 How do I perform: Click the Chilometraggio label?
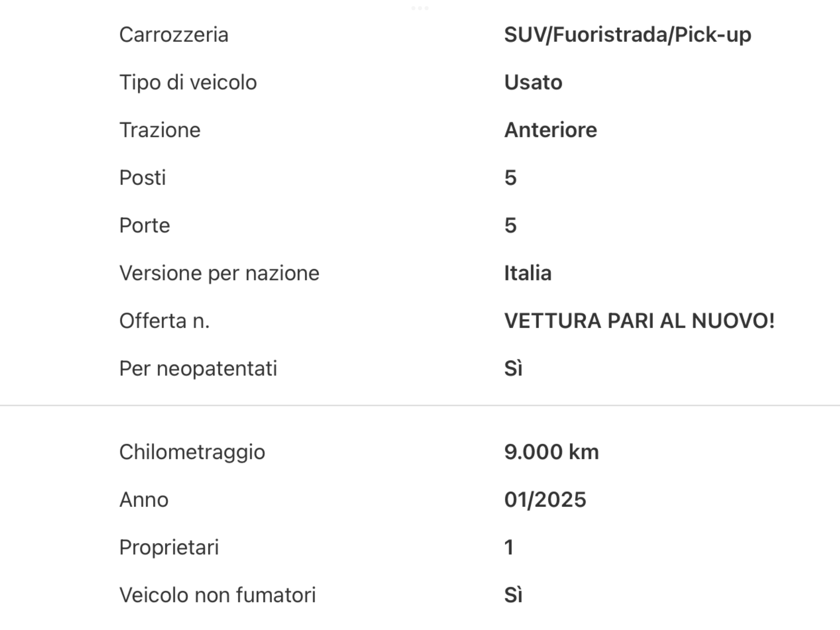tap(192, 452)
